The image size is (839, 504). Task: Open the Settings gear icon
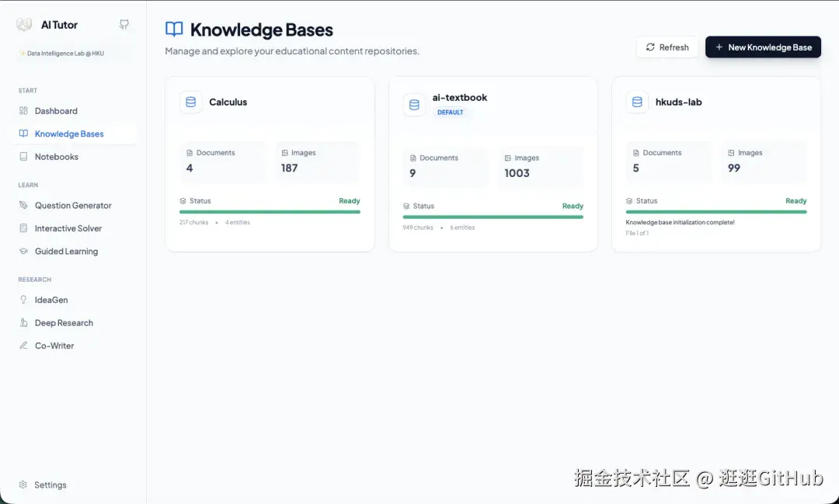pos(24,485)
